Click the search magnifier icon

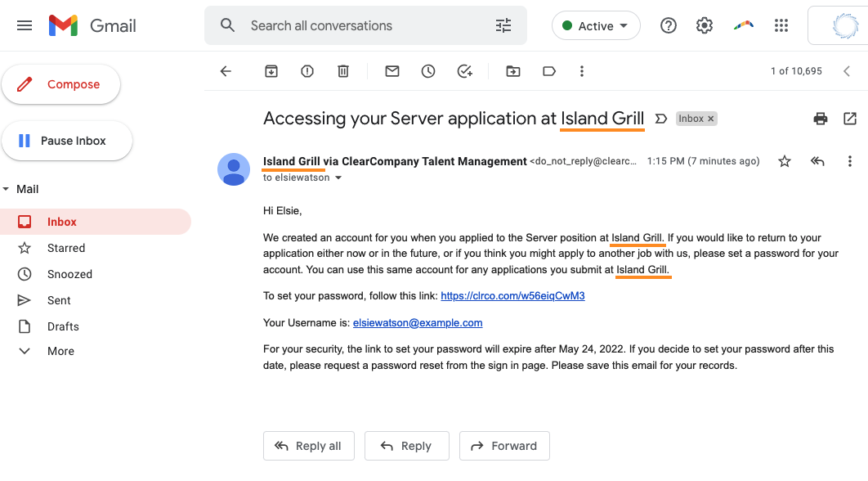tap(227, 25)
